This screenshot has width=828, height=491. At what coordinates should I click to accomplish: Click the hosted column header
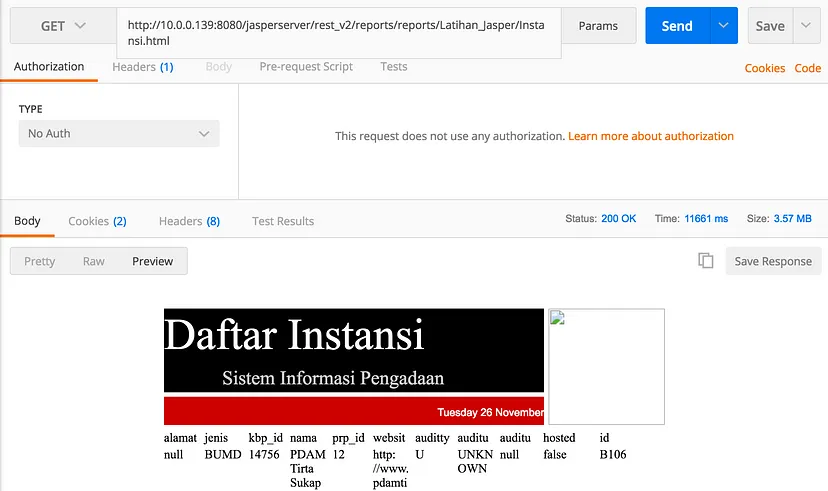pyautogui.click(x=559, y=438)
